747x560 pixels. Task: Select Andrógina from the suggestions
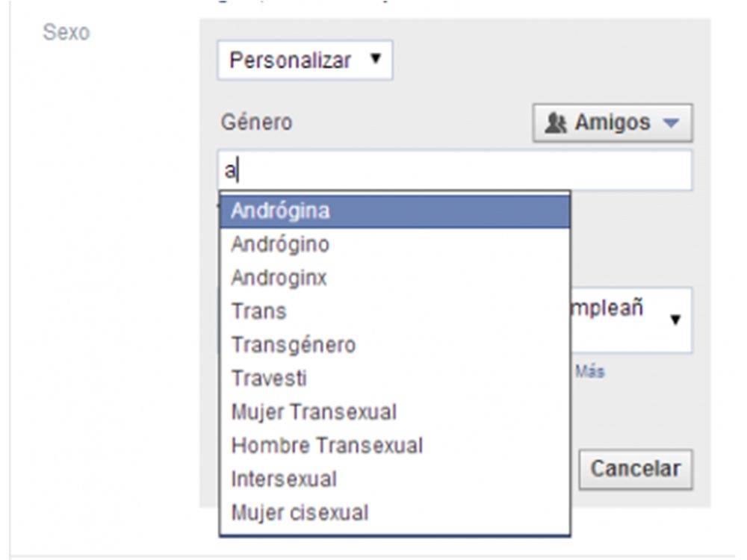point(395,211)
